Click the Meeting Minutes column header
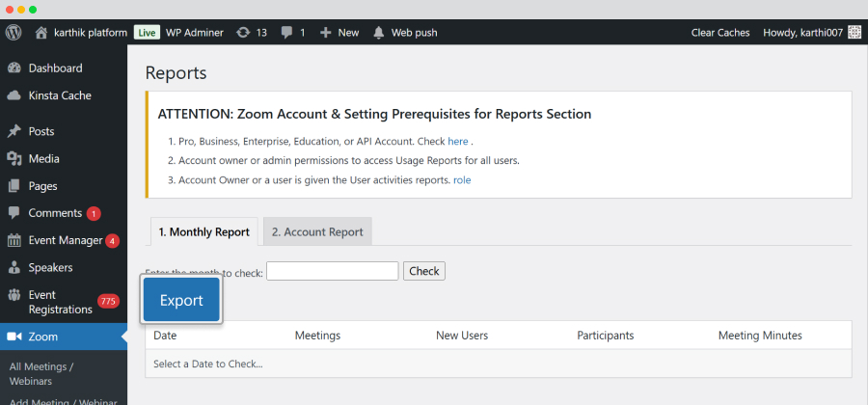Screen dimensions: 868x405 pyautogui.click(x=760, y=336)
